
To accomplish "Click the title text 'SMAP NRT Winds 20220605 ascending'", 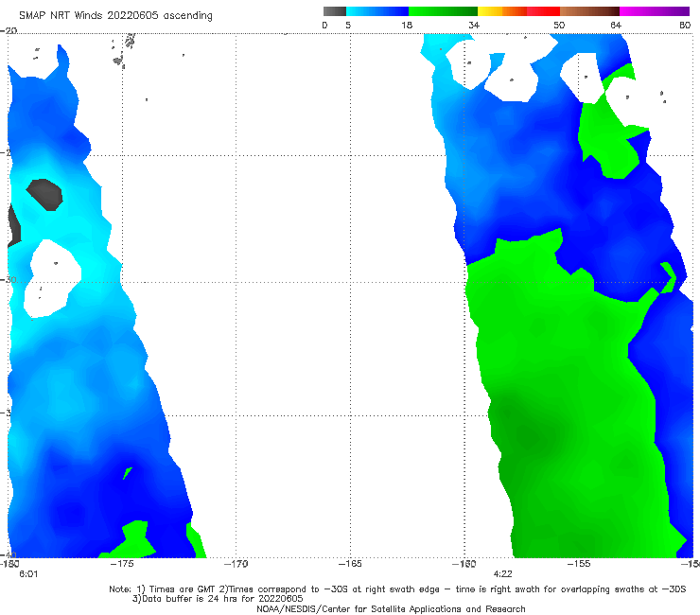I will (115, 15).
